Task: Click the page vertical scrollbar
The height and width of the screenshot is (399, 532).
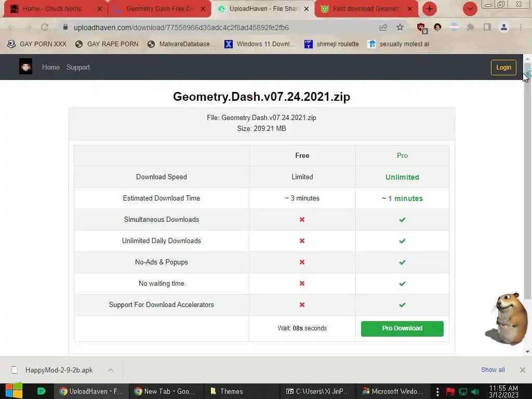Action: [x=527, y=180]
